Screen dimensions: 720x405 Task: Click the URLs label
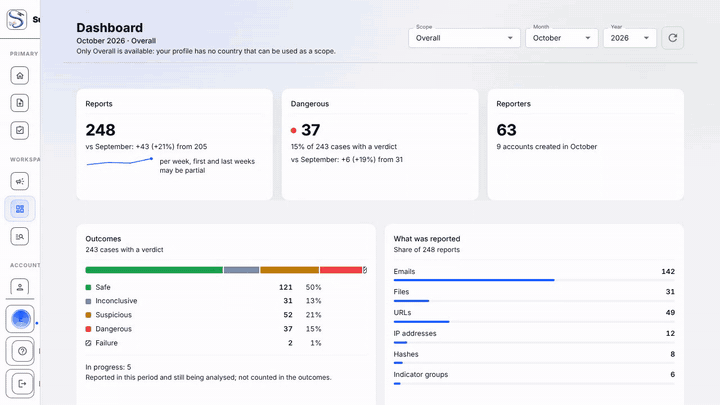[x=402, y=313]
